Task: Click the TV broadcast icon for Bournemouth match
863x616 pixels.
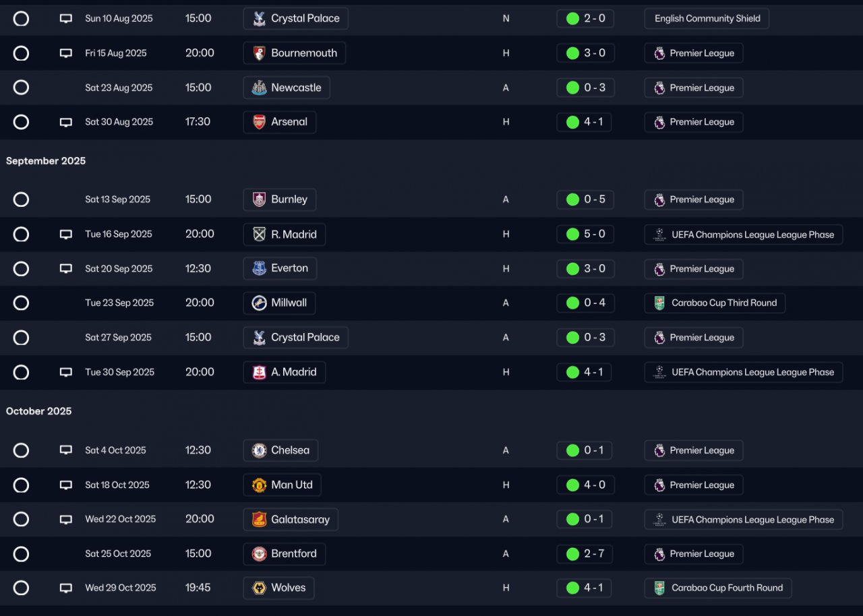Action: coord(65,53)
